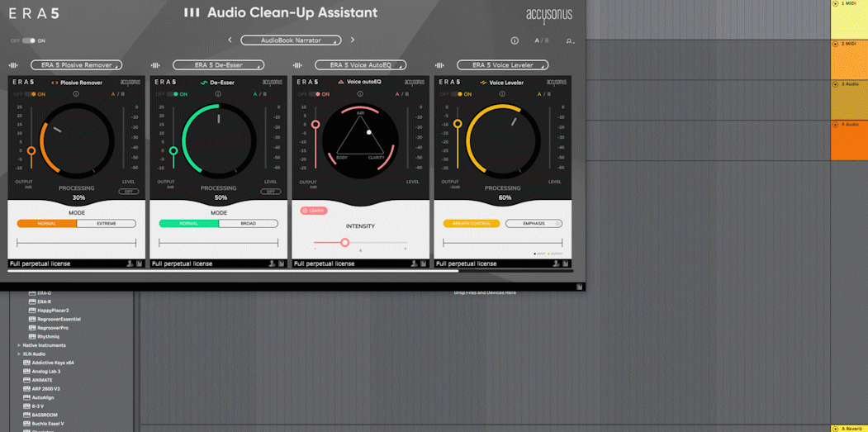Expand the Native Instruments folder
This screenshot has height=432, width=868.
19,345
